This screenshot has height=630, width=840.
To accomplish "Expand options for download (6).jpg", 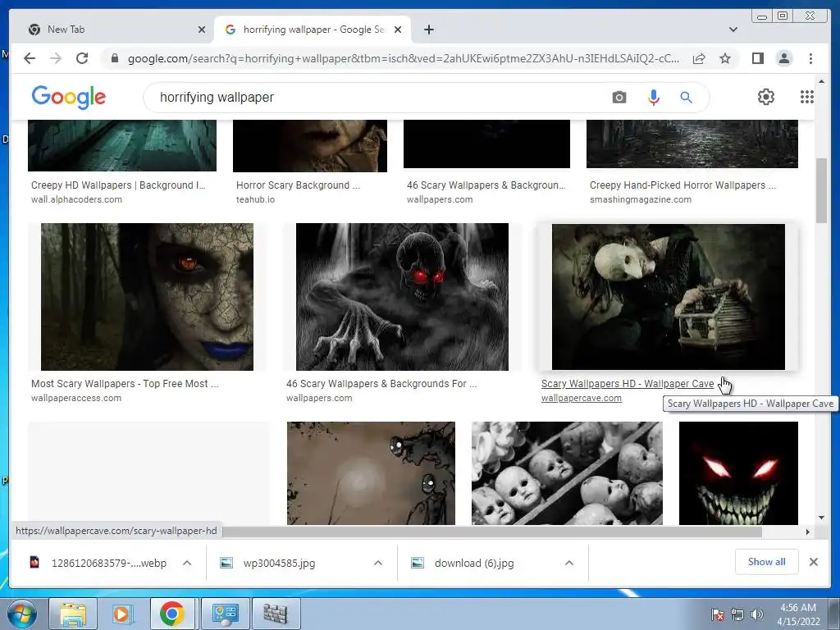I will 569,563.
